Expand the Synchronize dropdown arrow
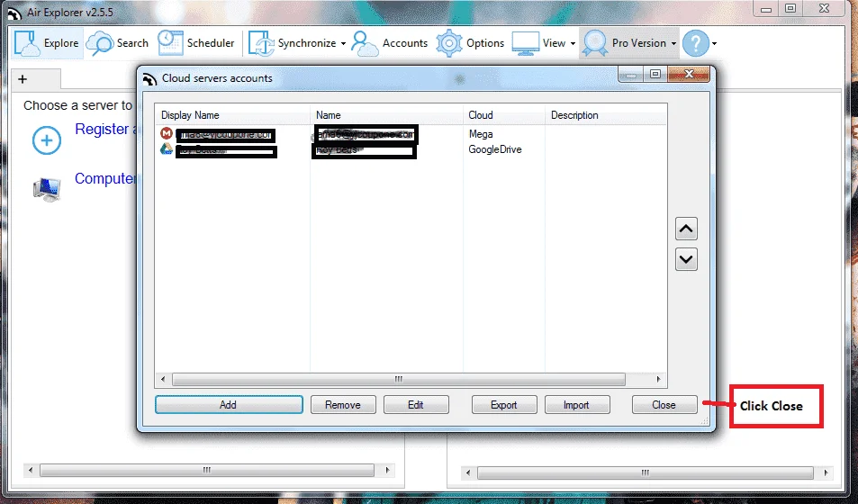This screenshot has height=504, width=858. click(343, 44)
